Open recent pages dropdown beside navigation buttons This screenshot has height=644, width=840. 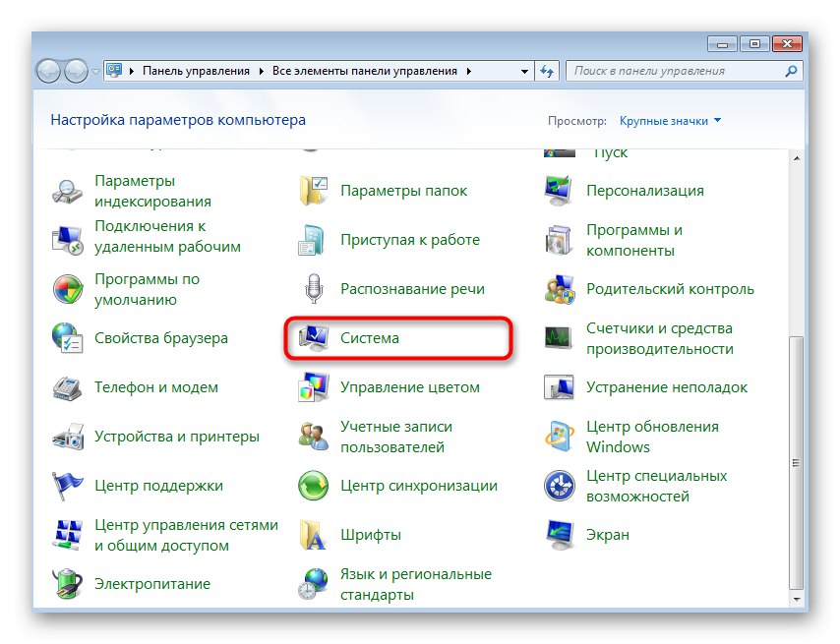pyautogui.click(x=95, y=71)
